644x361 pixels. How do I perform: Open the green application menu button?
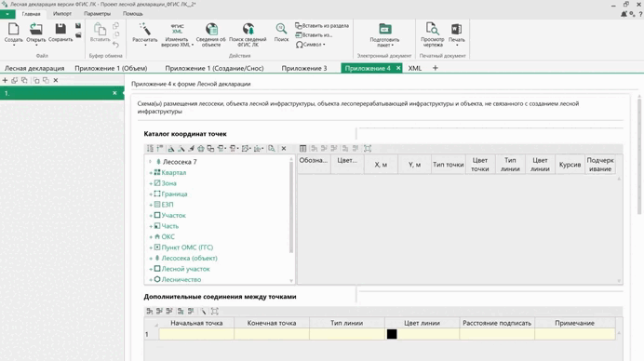[7, 14]
